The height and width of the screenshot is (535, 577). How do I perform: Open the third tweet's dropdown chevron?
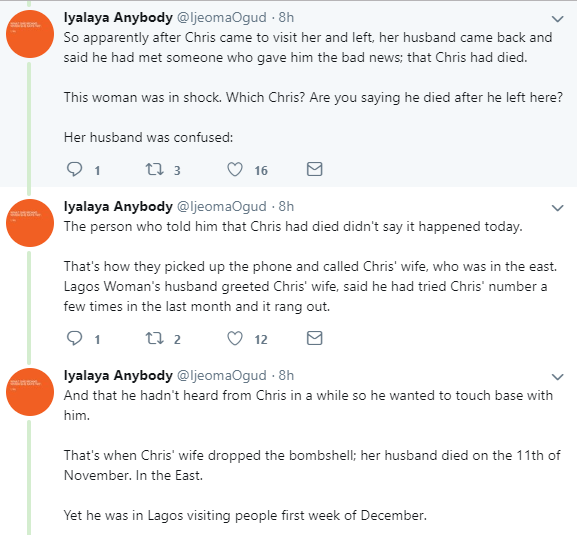pyautogui.click(x=558, y=377)
